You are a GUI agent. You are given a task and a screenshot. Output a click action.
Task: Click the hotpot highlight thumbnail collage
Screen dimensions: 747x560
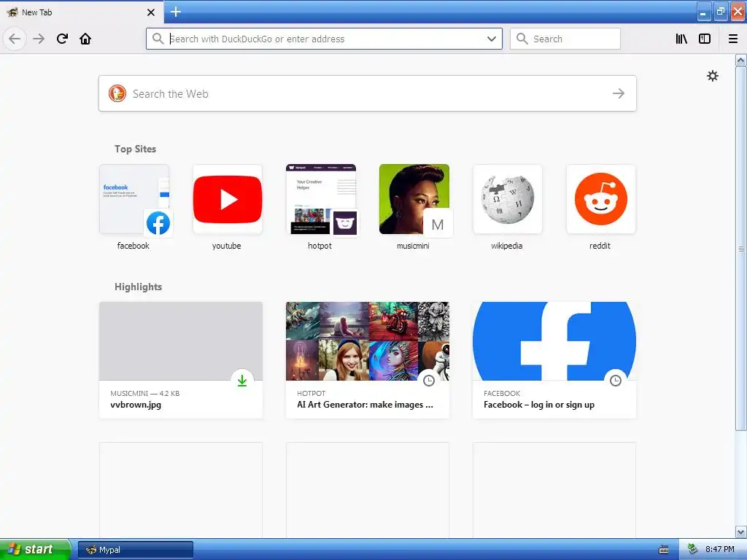point(368,341)
